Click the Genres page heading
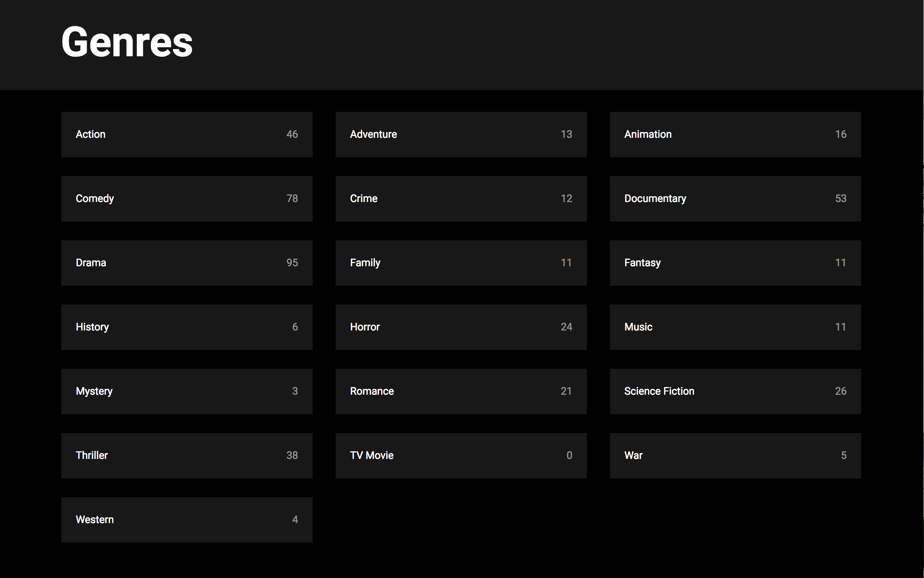 tap(127, 42)
